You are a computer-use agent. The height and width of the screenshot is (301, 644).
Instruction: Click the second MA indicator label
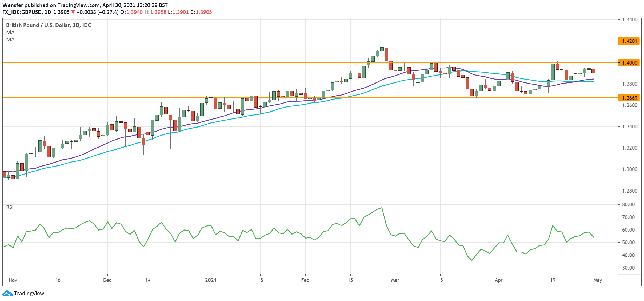click(10, 39)
